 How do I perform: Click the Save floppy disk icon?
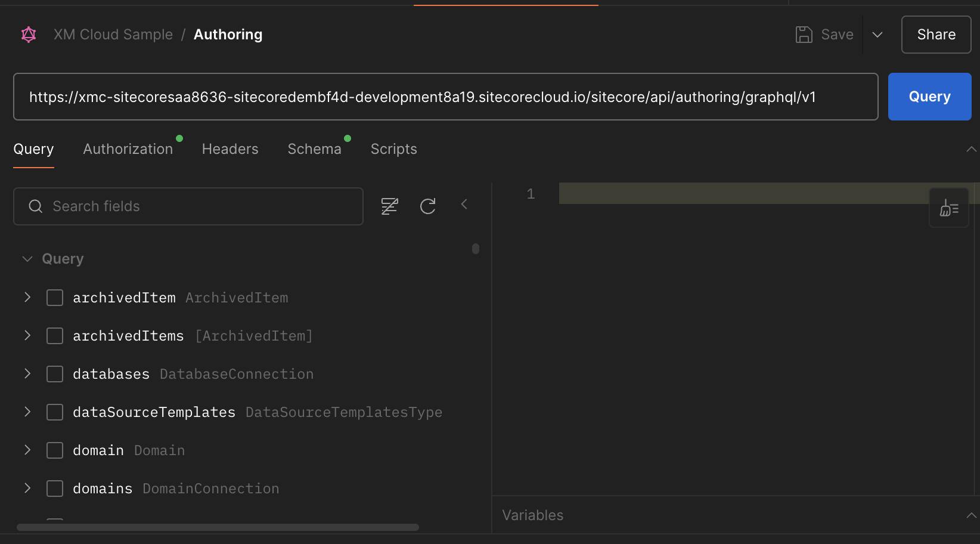[x=804, y=35]
